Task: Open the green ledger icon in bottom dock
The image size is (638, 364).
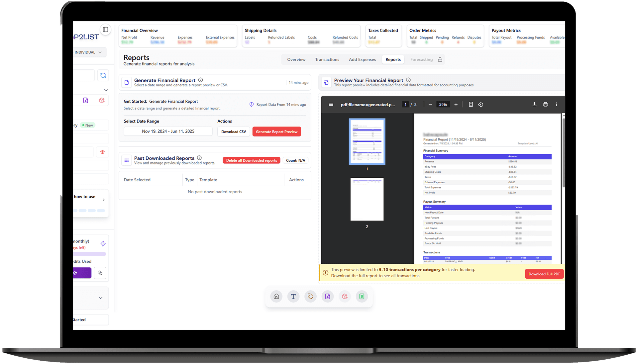Action: tap(362, 296)
